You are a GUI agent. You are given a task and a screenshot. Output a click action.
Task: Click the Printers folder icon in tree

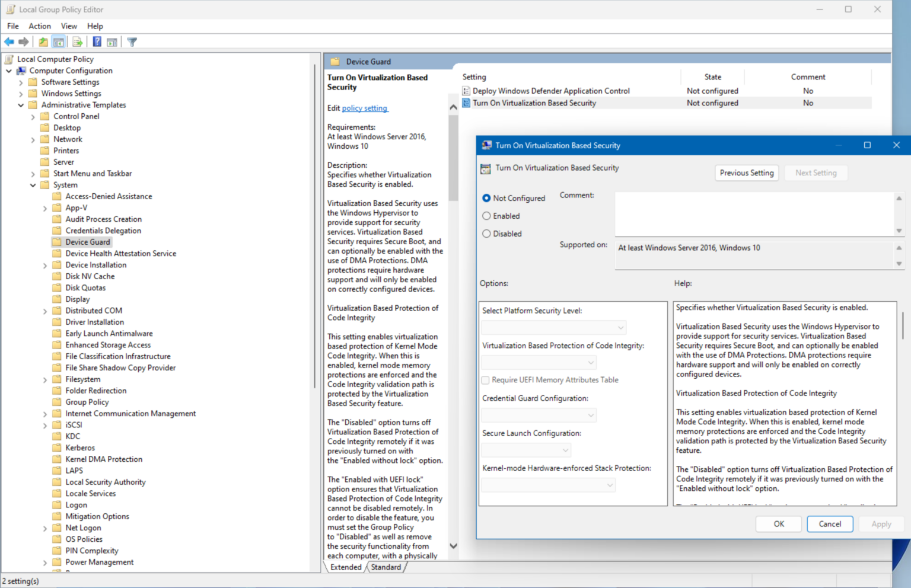(x=45, y=151)
